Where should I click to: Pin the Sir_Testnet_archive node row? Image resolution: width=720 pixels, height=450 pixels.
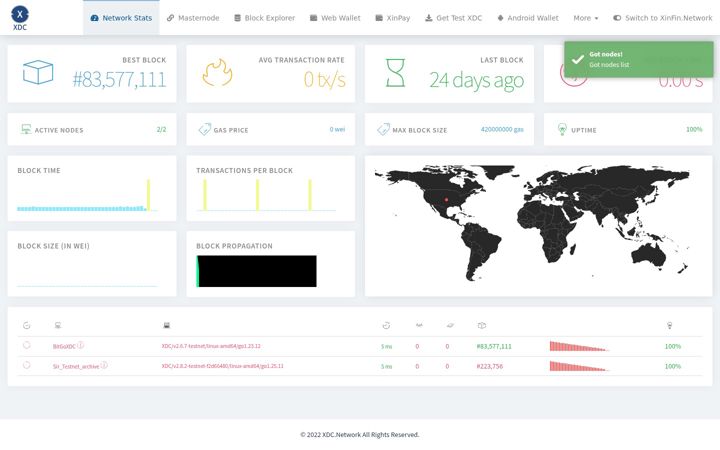[x=26, y=365]
